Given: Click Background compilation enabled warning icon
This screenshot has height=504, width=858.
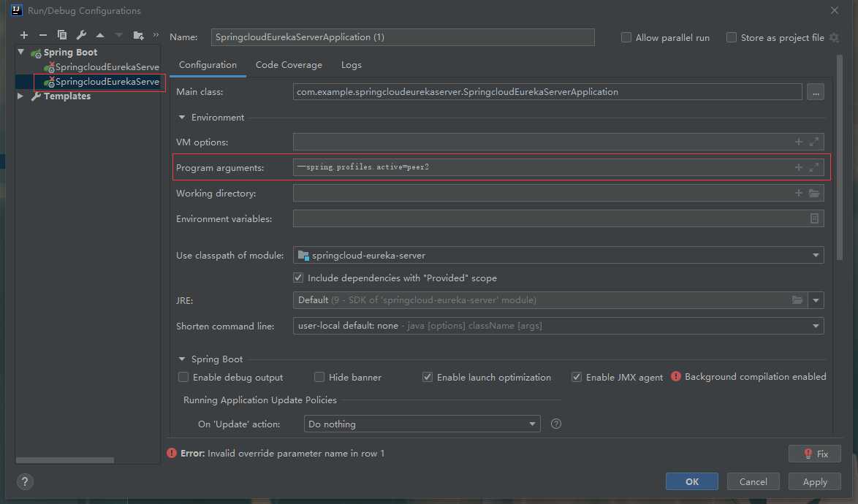Looking at the screenshot, I should (x=676, y=377).
